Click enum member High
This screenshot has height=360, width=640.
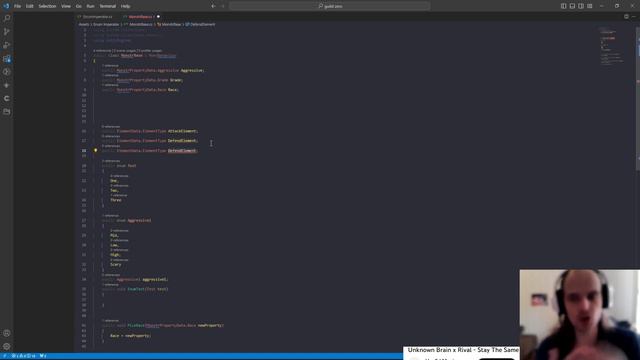(115, 255)
